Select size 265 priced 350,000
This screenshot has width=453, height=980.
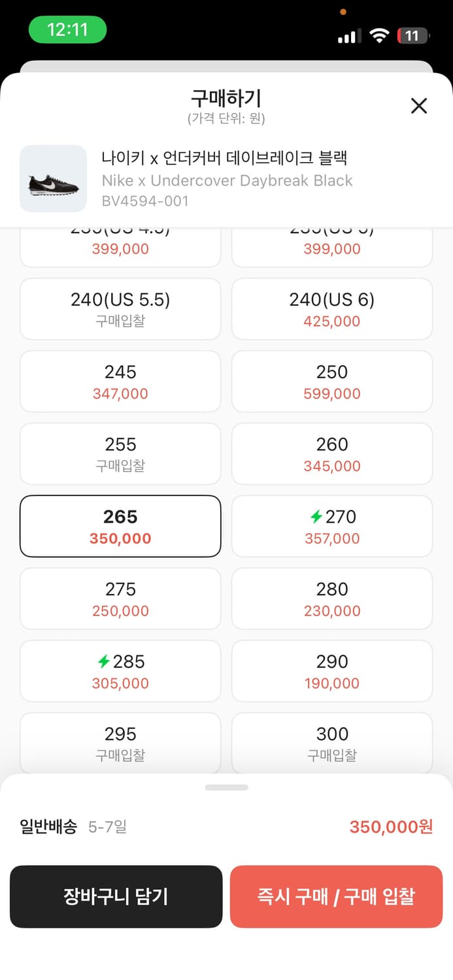120,526
